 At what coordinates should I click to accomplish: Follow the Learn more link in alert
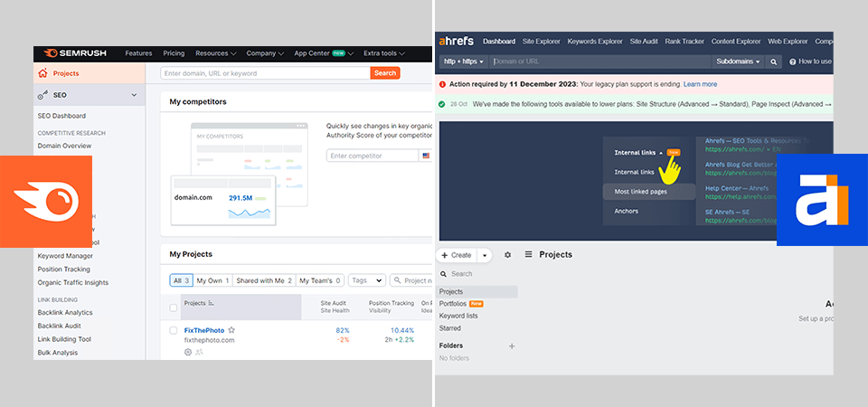pyautogui.click(x=700, y=84)
